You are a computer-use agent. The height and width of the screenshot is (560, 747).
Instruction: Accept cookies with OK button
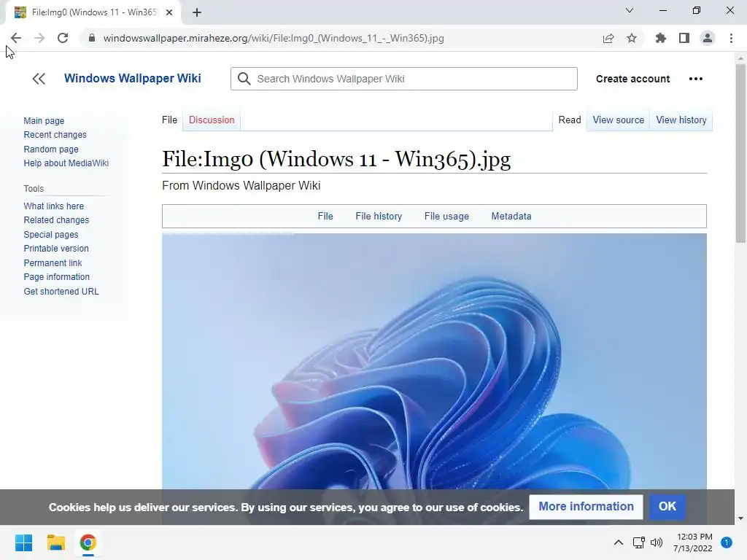click(x=667, y=507)
